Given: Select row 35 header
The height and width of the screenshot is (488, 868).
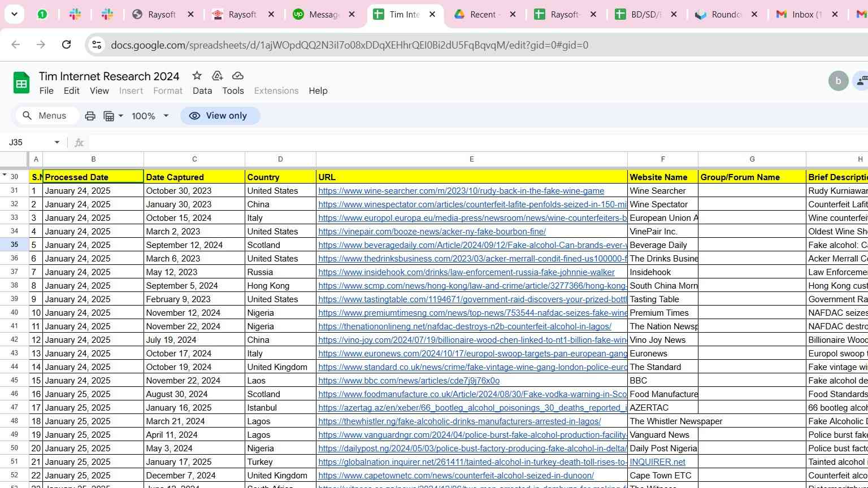Looking at the screenshot, I should tap(15, 245).
